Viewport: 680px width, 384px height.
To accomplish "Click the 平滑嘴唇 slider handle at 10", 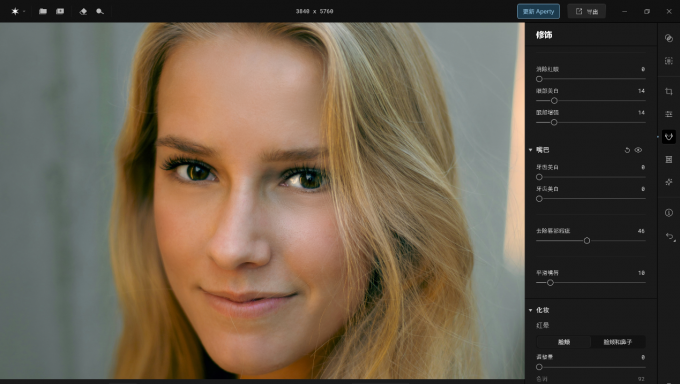I will 550,282.
